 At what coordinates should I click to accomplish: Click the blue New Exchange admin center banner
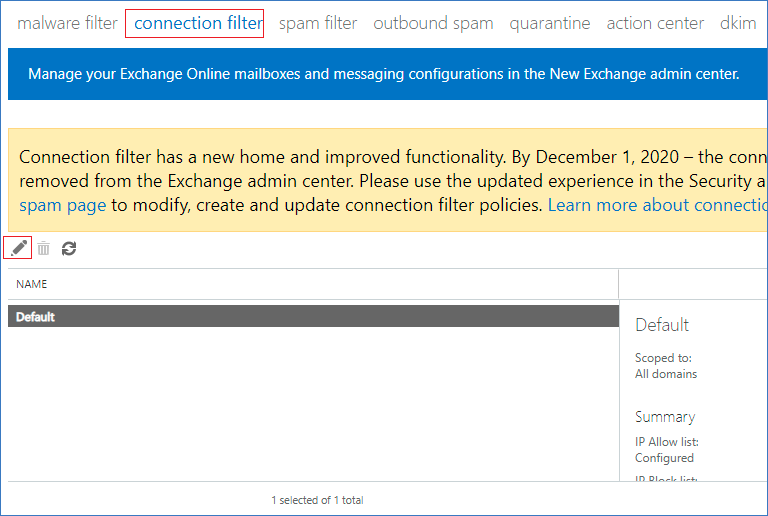point(384,74)
